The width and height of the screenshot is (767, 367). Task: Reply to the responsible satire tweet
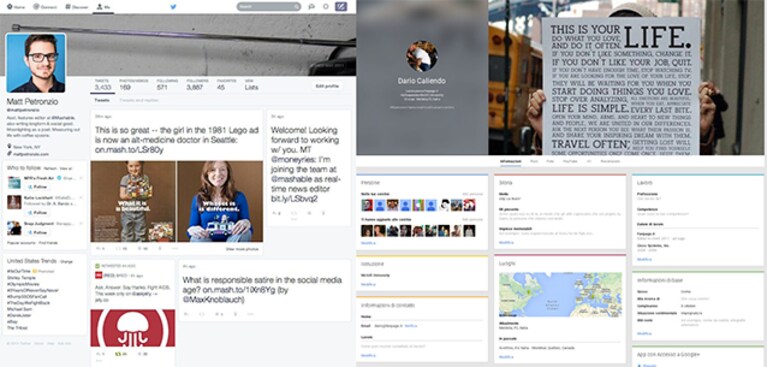tap(186, 313)
